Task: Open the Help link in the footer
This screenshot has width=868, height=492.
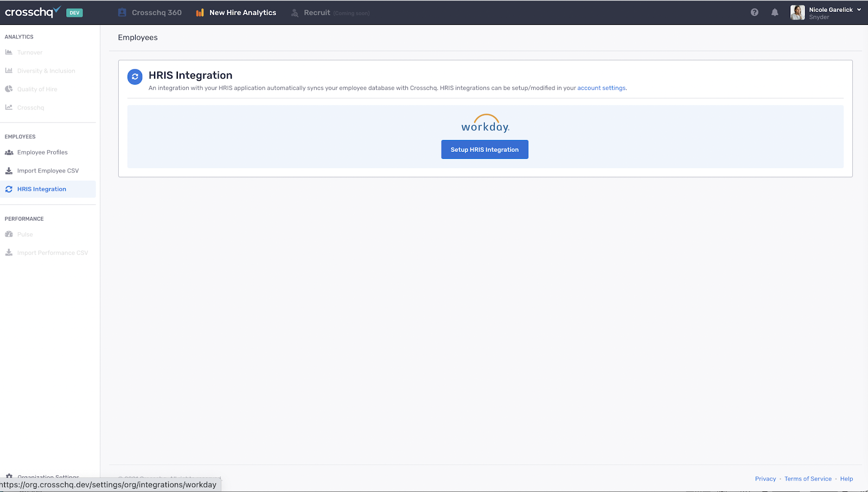Action: [846, 479]
